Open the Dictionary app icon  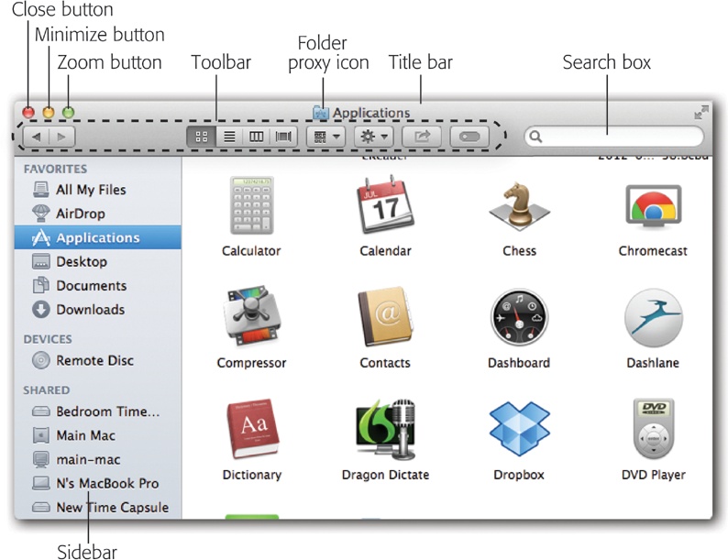(x=252, y=429)
